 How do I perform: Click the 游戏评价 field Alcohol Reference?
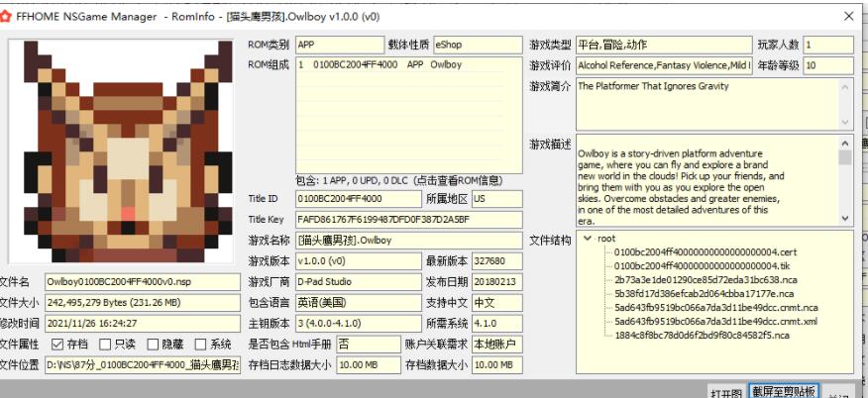coord(664,65)
